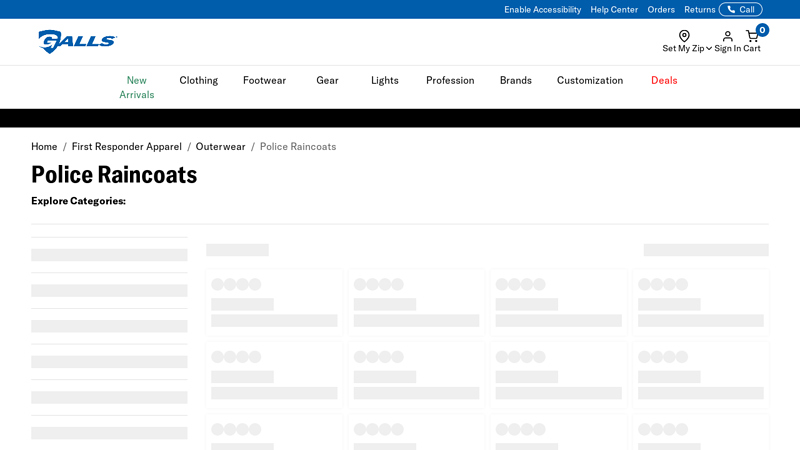The height and width of the screenshot is (450, 800).
Task: Click the Galls logo
Action: pyautogui.click(x=77, y=41)
